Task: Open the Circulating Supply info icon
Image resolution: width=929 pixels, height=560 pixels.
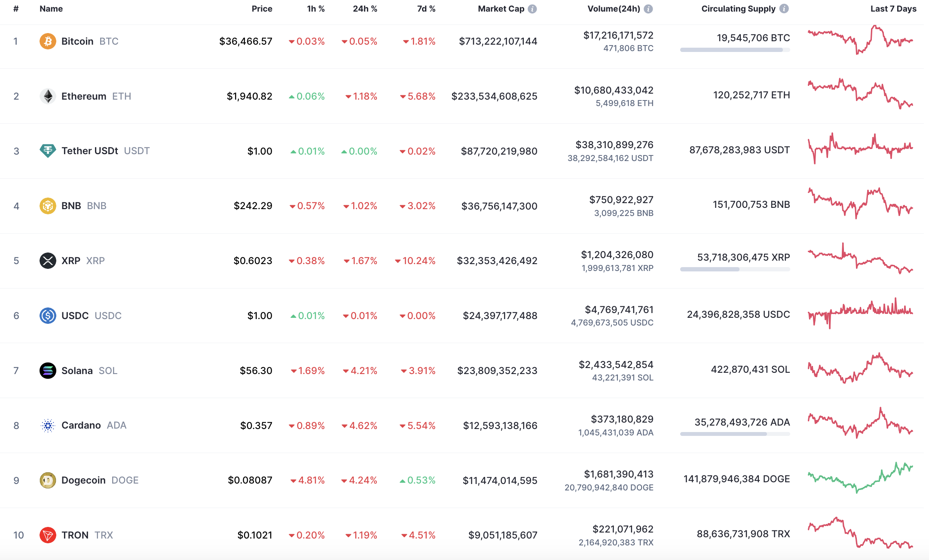Action: [x=784, y=9]
